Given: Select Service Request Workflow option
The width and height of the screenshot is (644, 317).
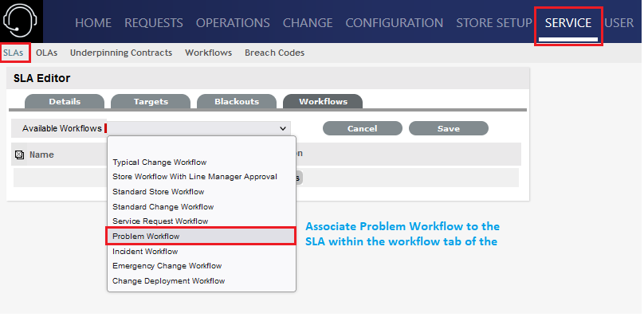Looking at the screenshot, I should click(x=160, y=221).
